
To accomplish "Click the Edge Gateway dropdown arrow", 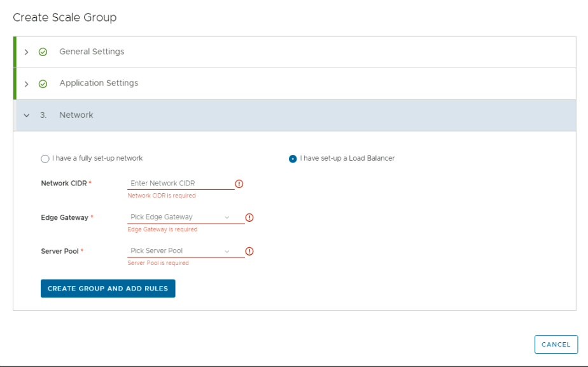I will (x=227, y=217).
